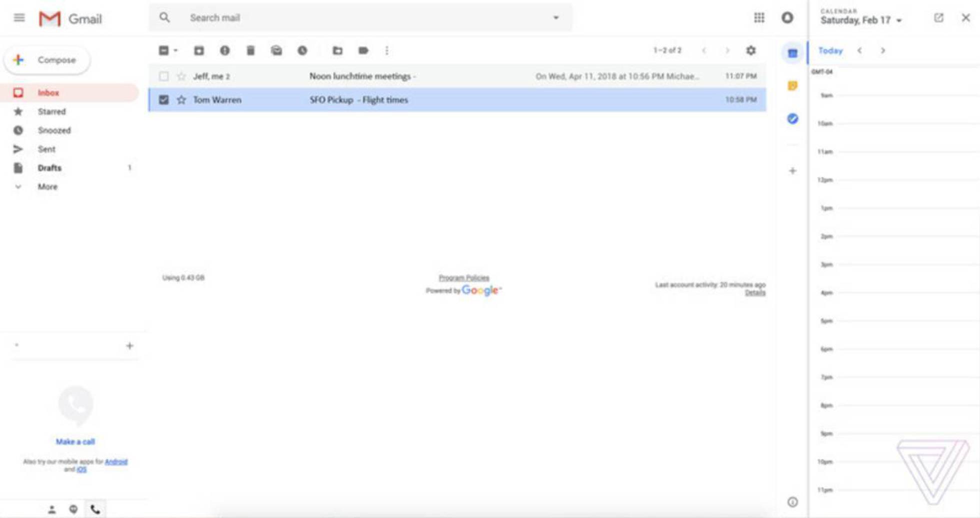This screenshot has height=518, width=980.
Task: Jump to Today in the calendar
Action: coord(830,50)
